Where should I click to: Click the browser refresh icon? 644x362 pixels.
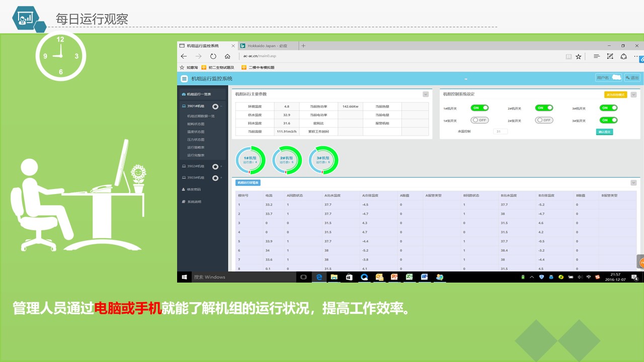[213, 56]
